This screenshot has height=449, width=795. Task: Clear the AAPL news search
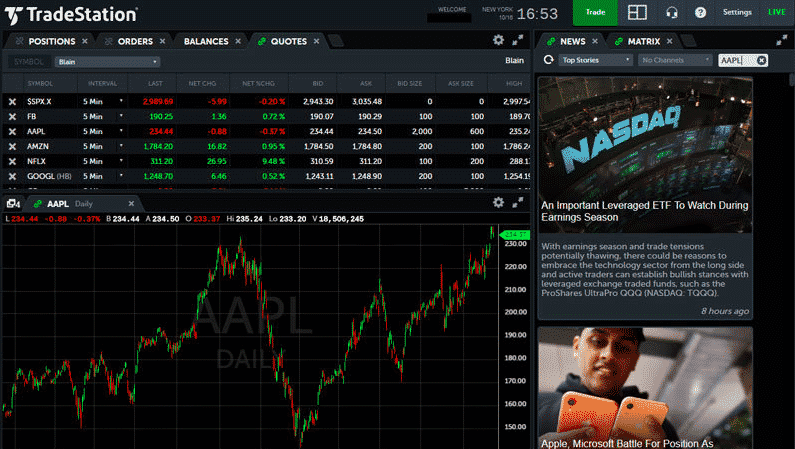762,60
